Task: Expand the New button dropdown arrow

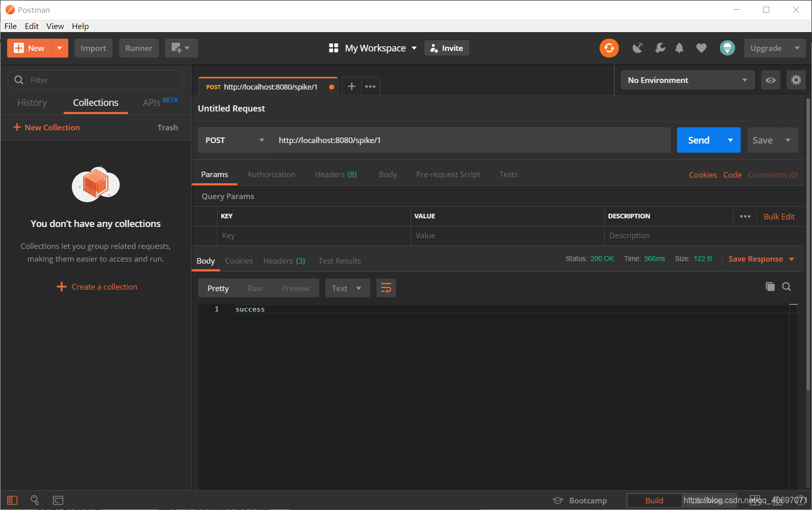Action: (60, 48)
